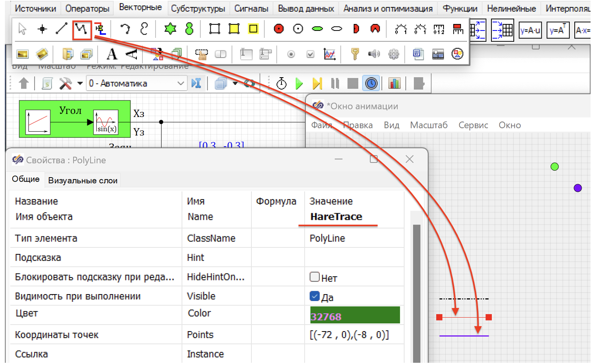Select the green circle in animation window
Screen dimensions: 593x364
554,167
